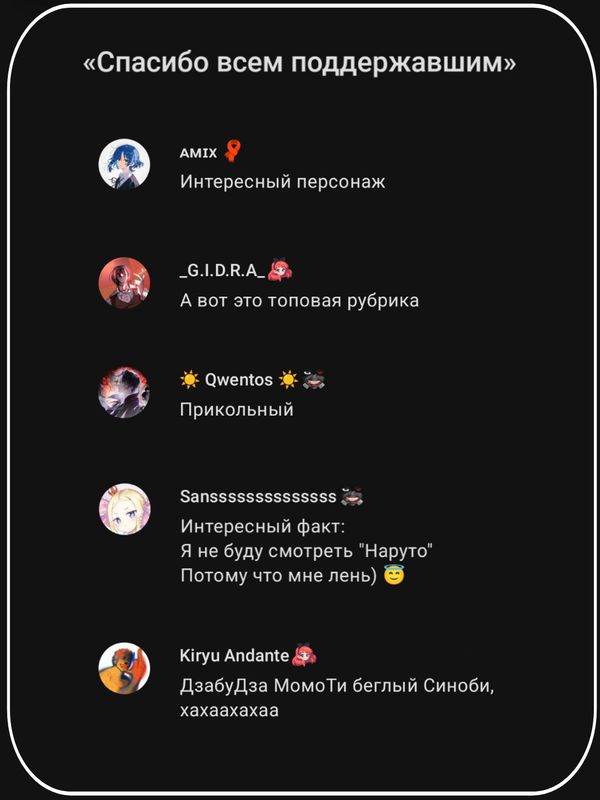Open Qwentos's dark avatar image
The image size is (600, 800).
click(x=124, y=392)
